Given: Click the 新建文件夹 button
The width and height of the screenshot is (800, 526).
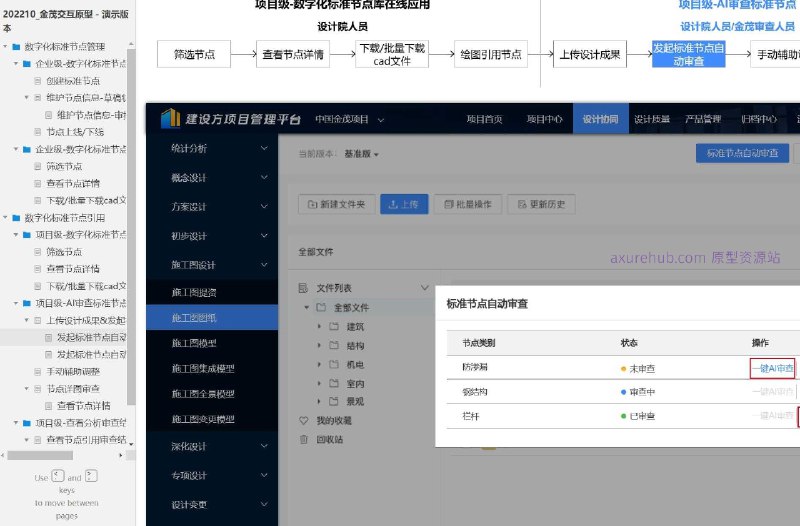Looking at the screenshot, I should [337, 204].
